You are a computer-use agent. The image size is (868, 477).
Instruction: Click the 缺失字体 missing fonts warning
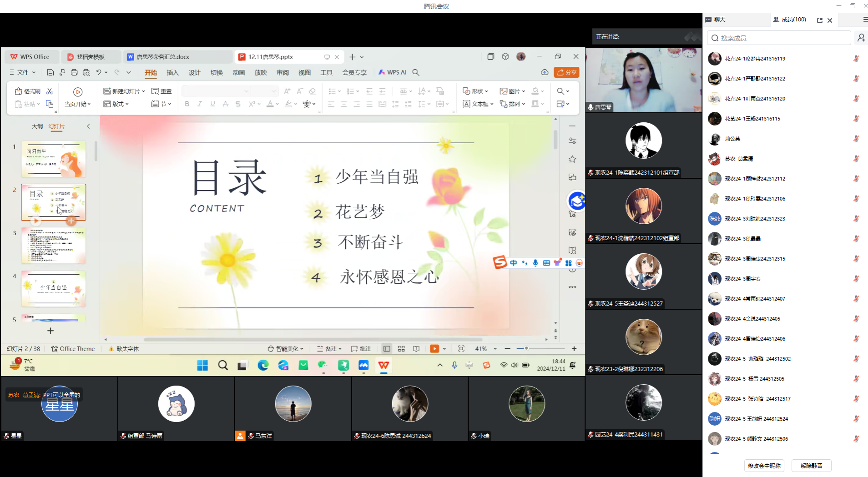(124, 349)
